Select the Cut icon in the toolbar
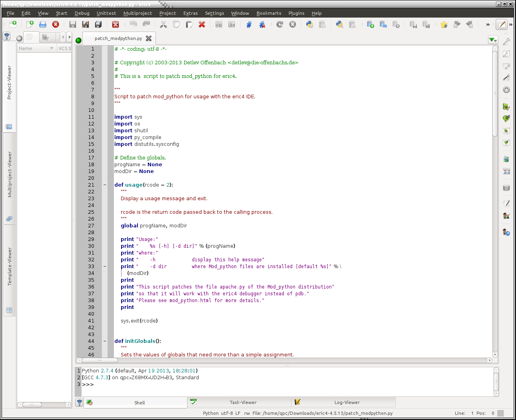Viewport: 516px width, 420px height. [x=164, y=24]
